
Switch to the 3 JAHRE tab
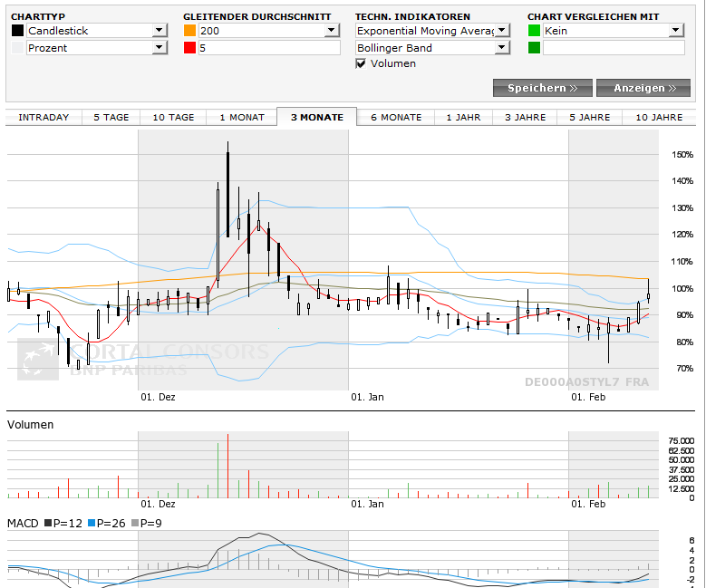525,118
